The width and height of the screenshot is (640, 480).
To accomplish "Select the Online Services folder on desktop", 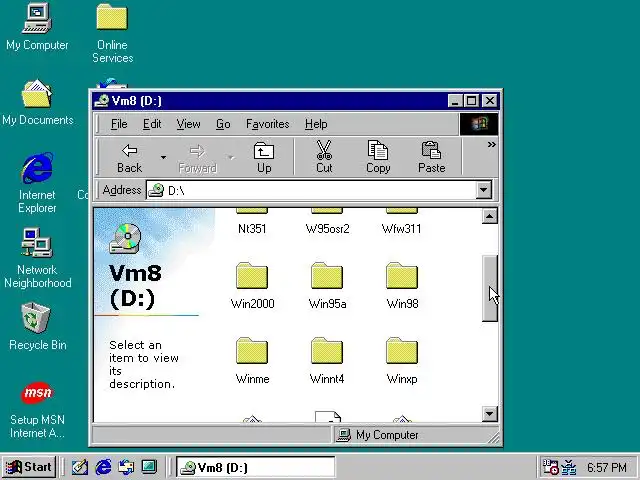I will (x=112, y=33).
